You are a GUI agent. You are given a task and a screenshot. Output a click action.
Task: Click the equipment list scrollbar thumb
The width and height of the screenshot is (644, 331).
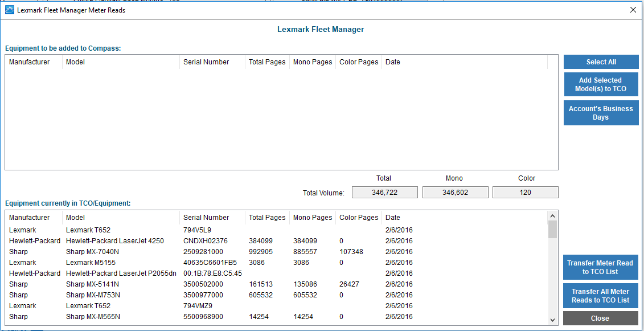click(552, 229)
